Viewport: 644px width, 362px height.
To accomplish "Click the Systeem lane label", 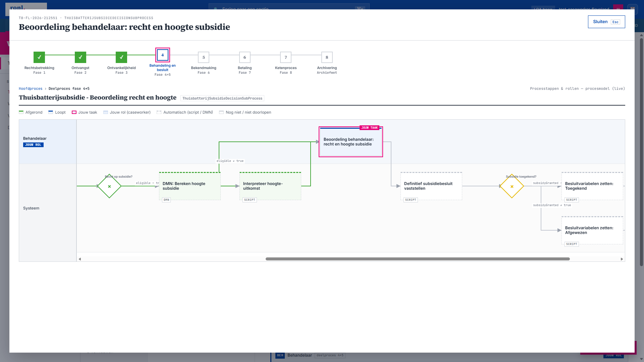I will click(31, 208).
